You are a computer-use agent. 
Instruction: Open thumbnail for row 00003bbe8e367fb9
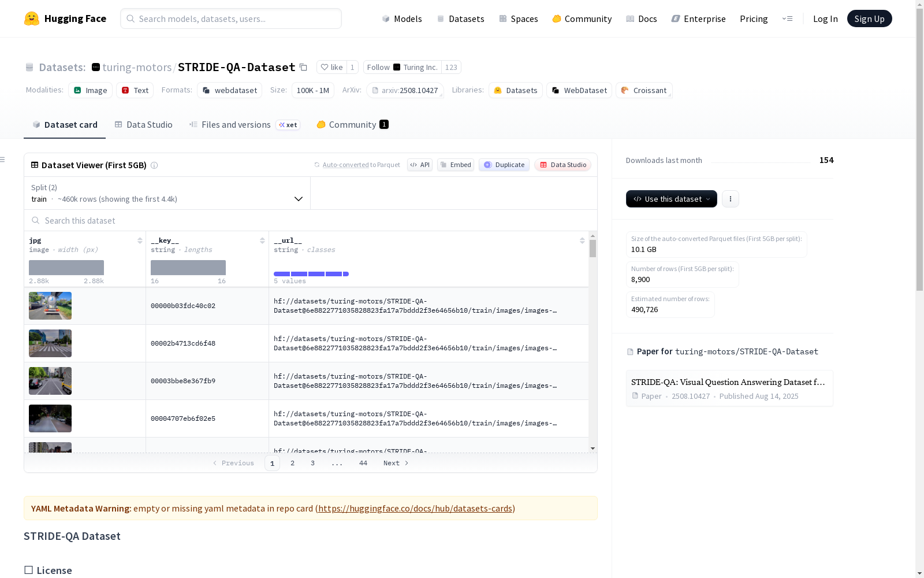[x=50, y=381]
